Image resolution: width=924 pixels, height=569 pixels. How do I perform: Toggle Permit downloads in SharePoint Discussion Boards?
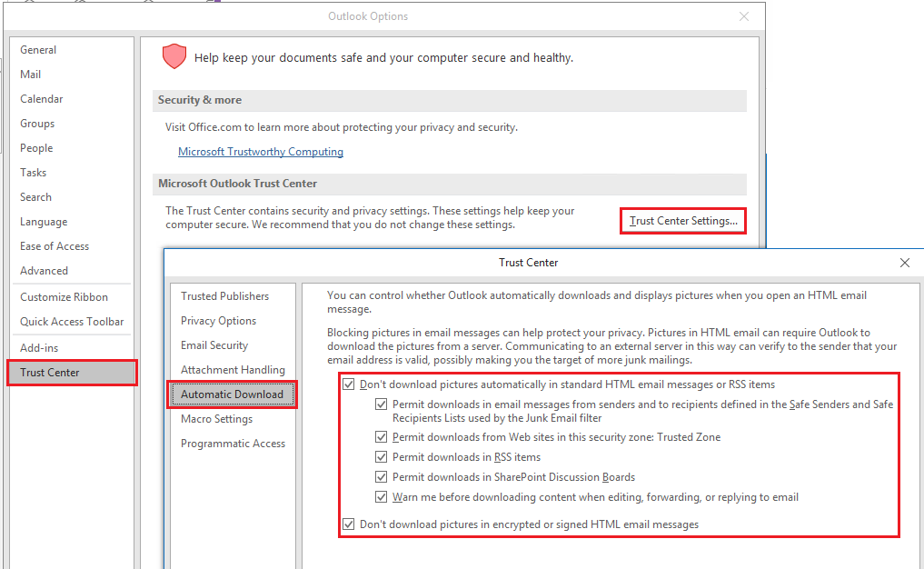point(382,477)
